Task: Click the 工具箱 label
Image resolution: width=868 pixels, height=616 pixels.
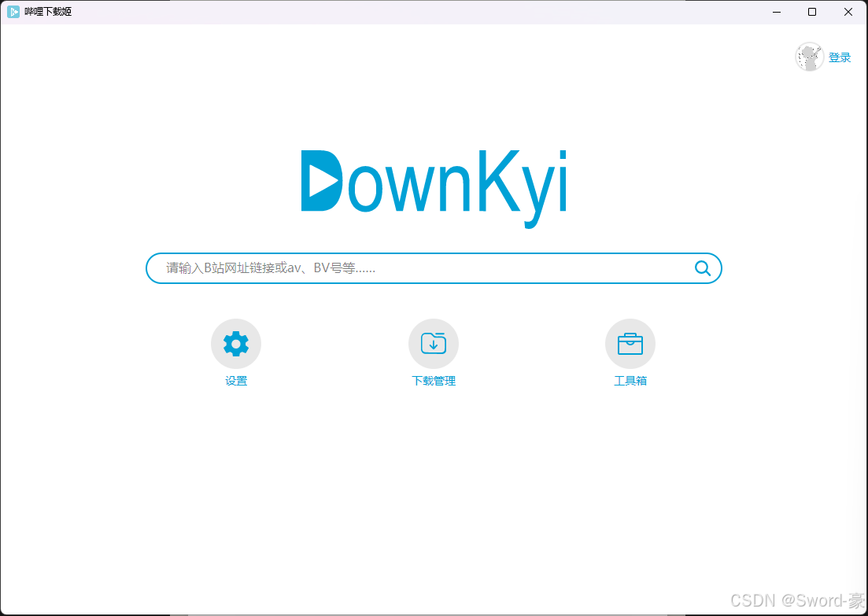Action: (630, 381)
